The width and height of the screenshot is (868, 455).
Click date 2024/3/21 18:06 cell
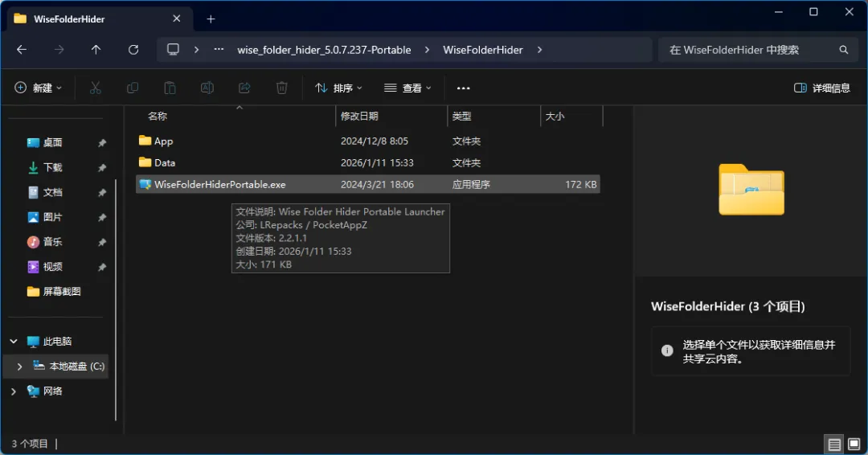(377, 184)
